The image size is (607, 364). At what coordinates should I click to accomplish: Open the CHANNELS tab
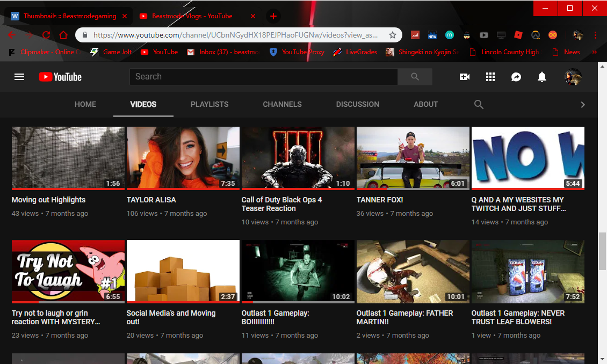pyautogui.click(x=282, y=105)
